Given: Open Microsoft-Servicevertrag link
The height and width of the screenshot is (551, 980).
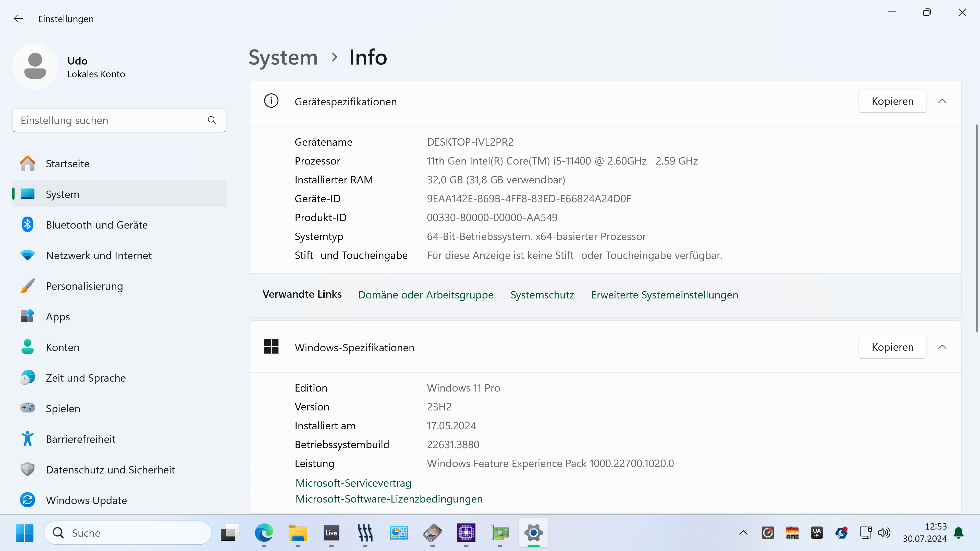Looking at the screenshot, I should point(353,483).
